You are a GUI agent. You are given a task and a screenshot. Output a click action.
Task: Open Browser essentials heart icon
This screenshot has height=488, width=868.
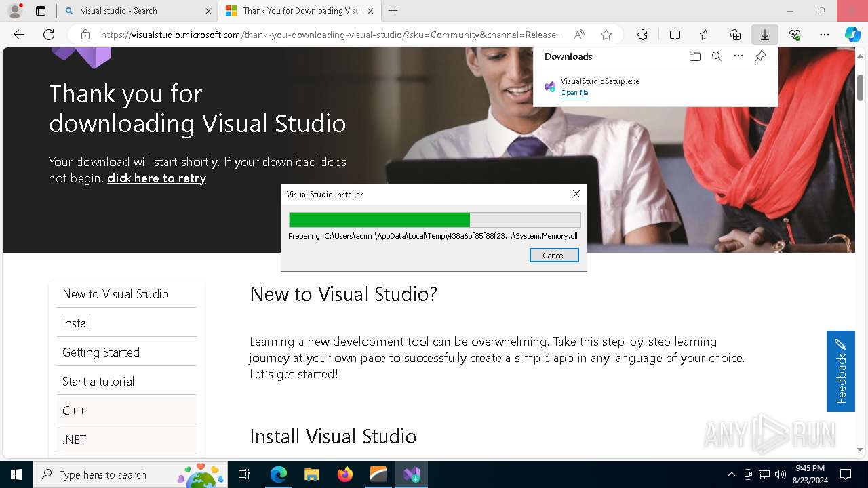(x=795, y=35)
